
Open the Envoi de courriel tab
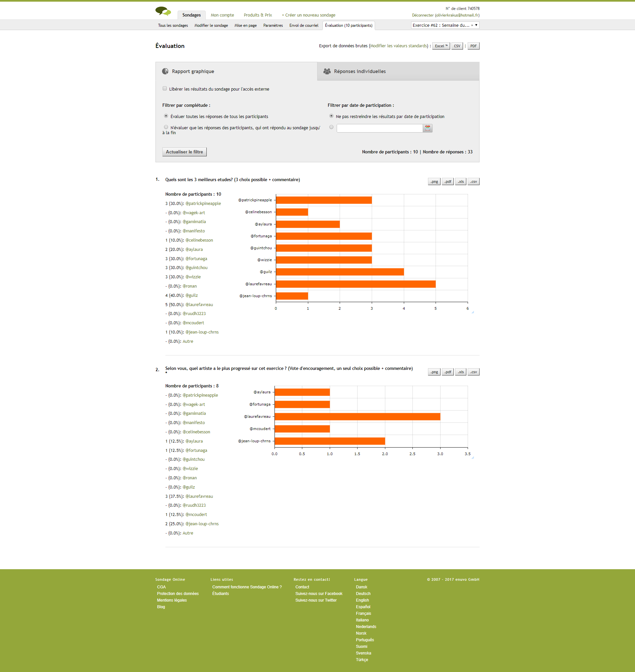click(303, 25)
